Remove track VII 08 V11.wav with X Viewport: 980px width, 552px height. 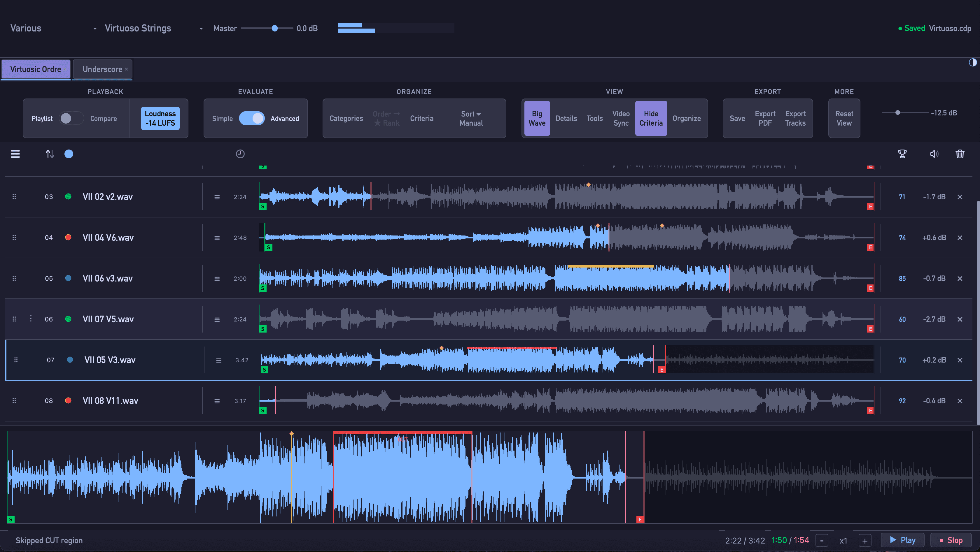pyautogui.click(x=960, y=401)
